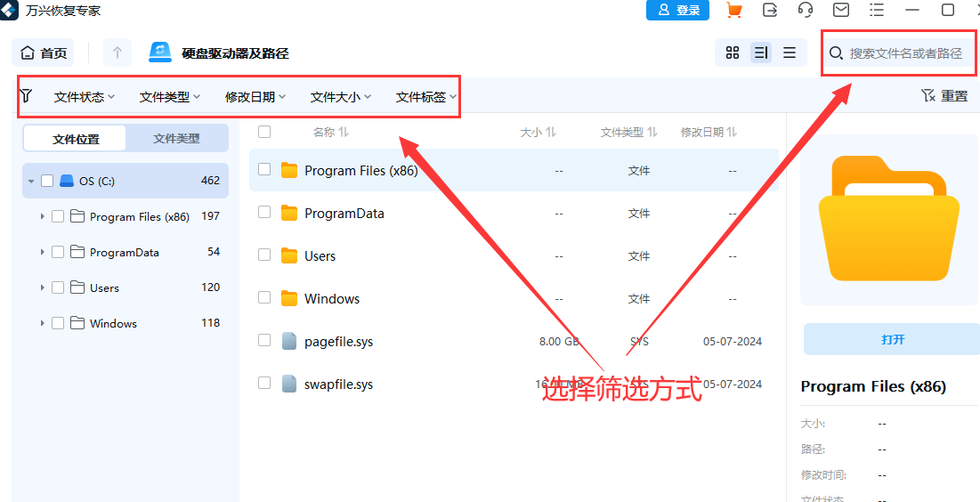Check Program Files (x86) in tree panel
980x502 pixels.
point(58,216)
